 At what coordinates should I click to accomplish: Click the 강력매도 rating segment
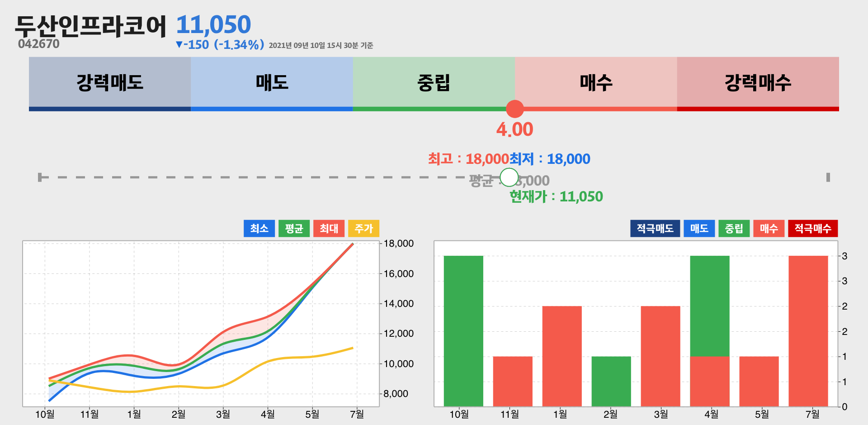point(110,84)
